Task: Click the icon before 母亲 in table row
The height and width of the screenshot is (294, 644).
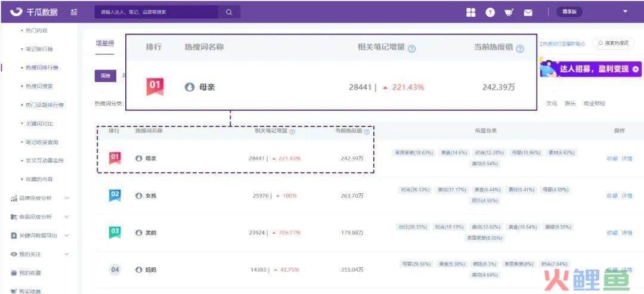Action: [x=138, y=158]
